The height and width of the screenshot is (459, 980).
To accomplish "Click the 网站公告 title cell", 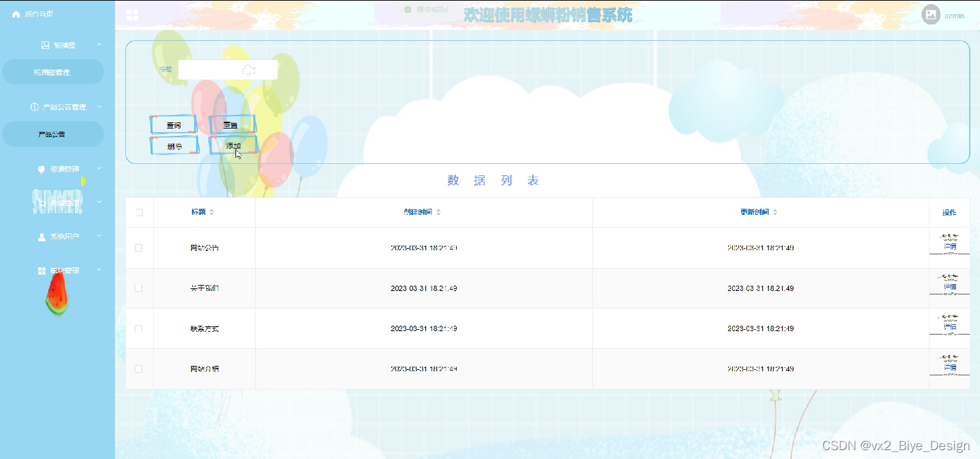I will (x=204, y=248).
